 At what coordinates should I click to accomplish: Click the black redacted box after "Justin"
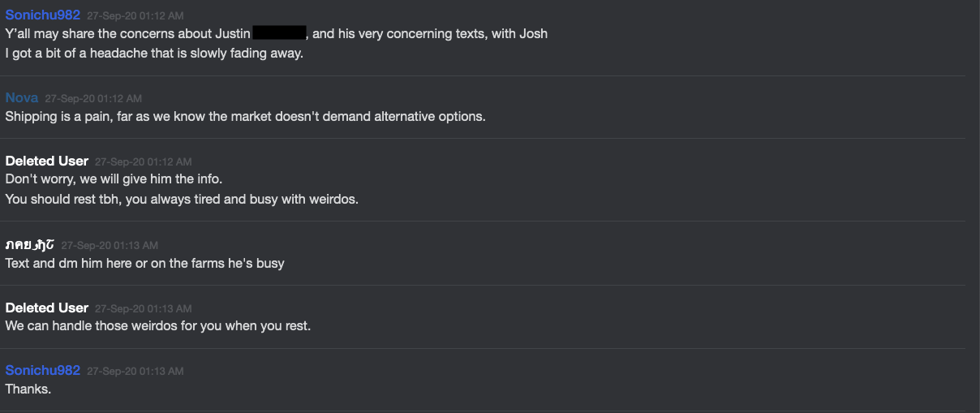tap(279, 33)
